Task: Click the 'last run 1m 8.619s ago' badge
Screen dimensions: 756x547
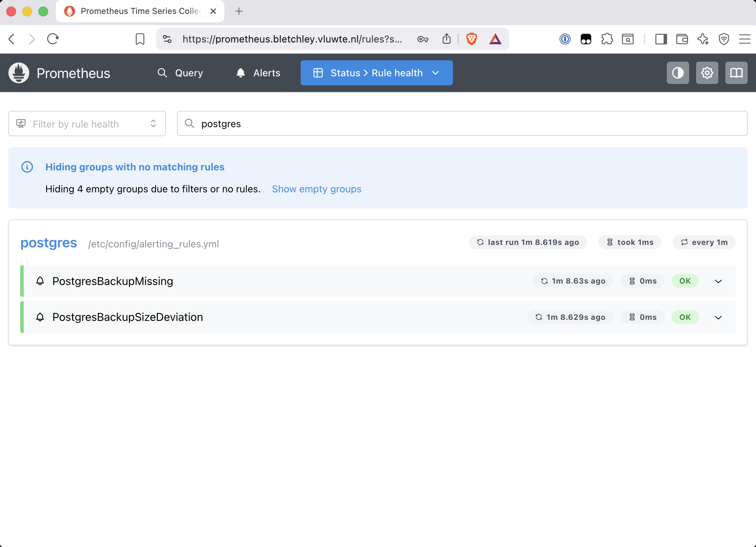Action: [x=527, y=242]
